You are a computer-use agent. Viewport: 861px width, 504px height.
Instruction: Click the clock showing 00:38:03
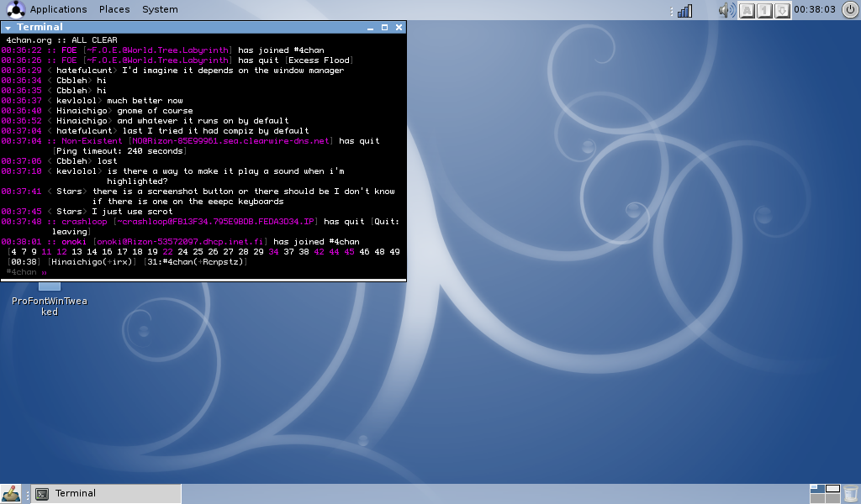click(815, 9)
